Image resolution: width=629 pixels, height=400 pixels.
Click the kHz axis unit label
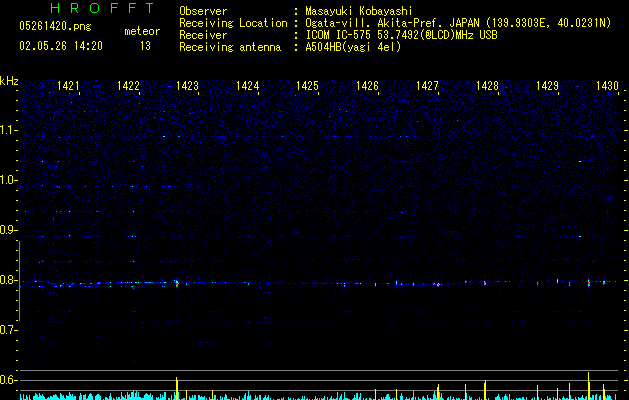[x=9, y=81]
